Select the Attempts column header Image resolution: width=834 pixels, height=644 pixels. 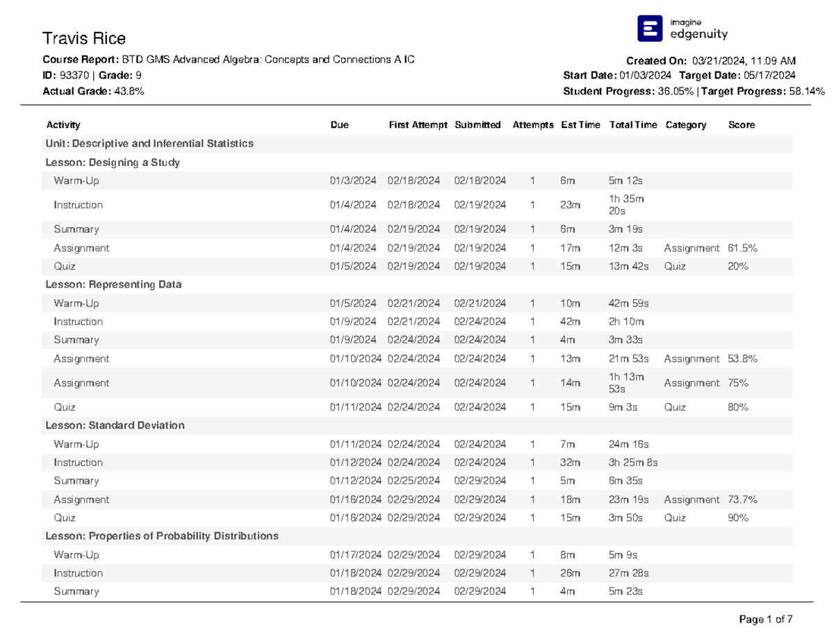coord(533,124)
